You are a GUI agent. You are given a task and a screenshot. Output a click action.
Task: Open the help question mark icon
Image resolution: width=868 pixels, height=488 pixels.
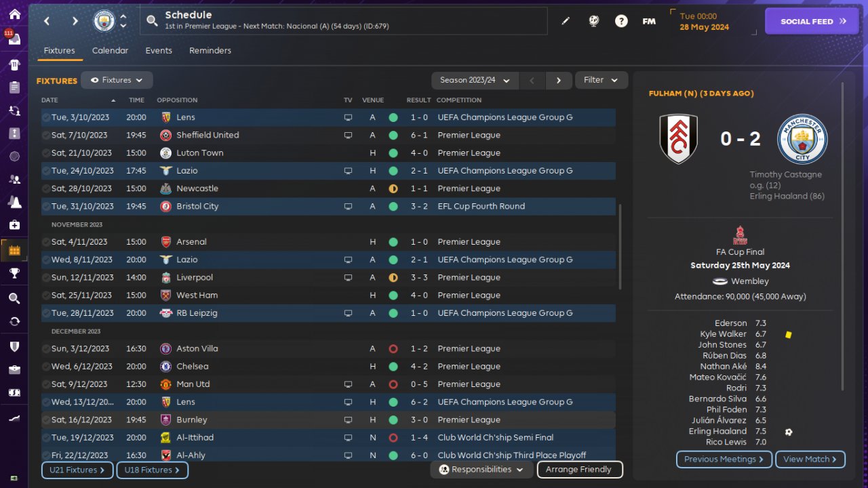(x=621, y=21)
